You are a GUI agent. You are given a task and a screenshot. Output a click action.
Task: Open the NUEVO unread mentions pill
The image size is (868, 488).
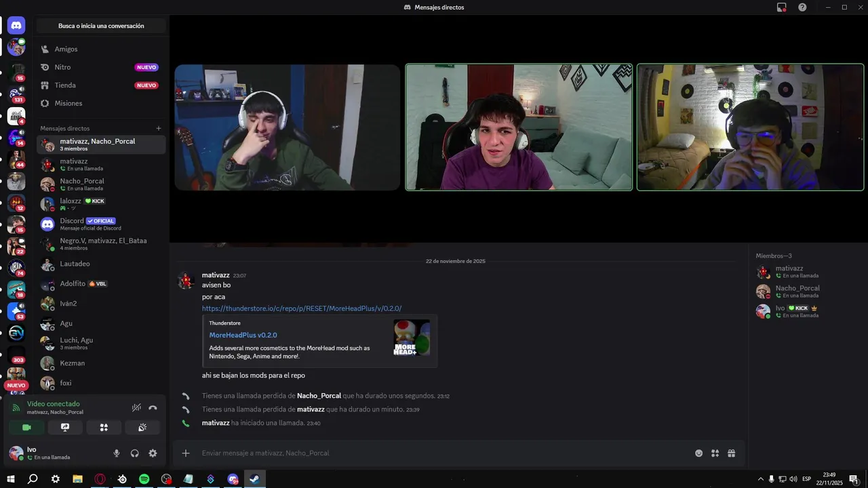(16, 385)
